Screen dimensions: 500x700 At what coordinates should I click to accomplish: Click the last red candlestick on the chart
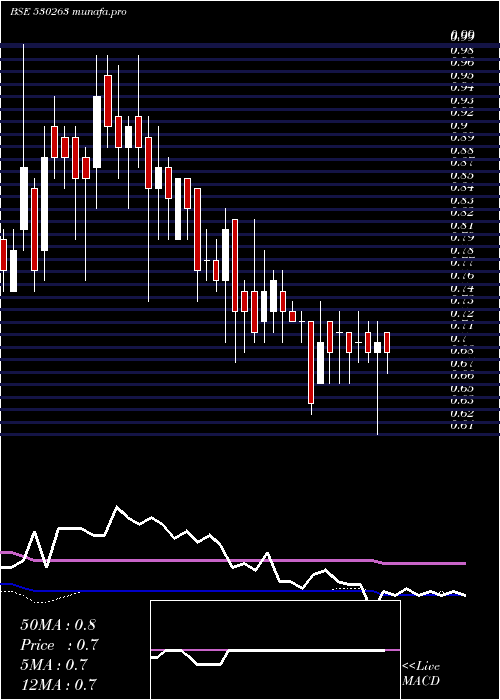[387, 342]
